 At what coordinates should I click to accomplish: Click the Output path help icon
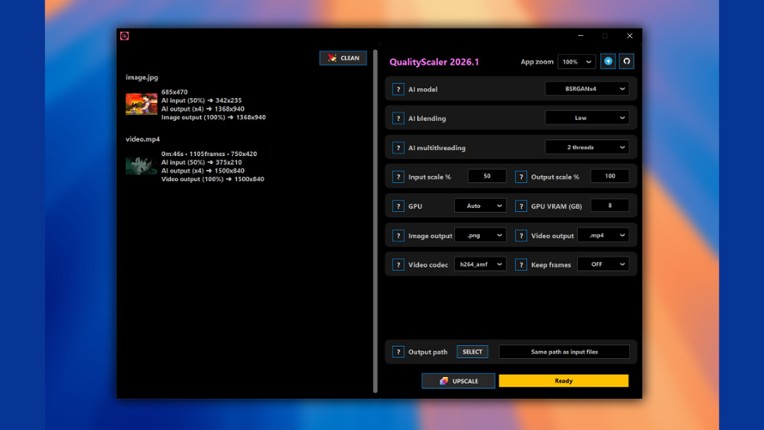click(x=399, y=352)
